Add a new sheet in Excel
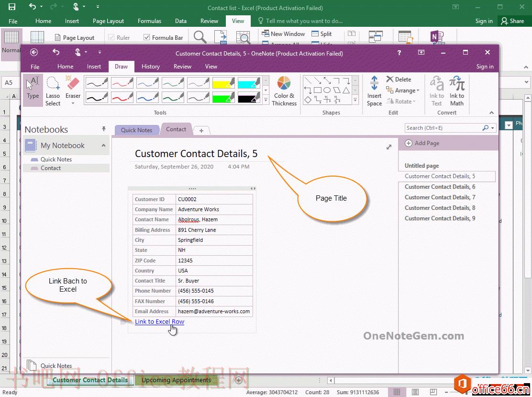532x397 pixels. pos(239,380)
